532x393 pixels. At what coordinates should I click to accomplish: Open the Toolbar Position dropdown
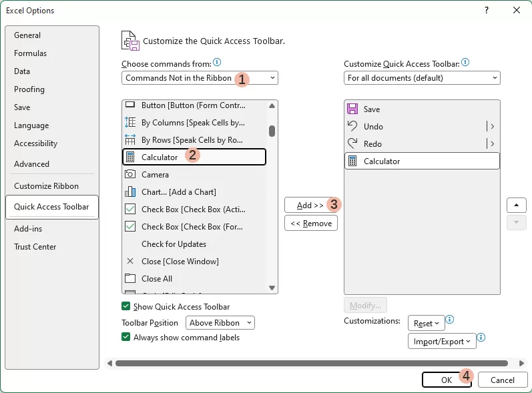(220, 323)
